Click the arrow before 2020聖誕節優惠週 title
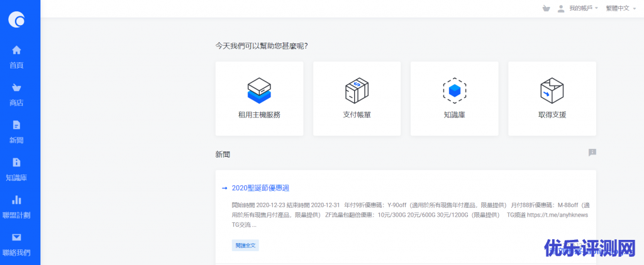The image size is (644, 265). 225,188
